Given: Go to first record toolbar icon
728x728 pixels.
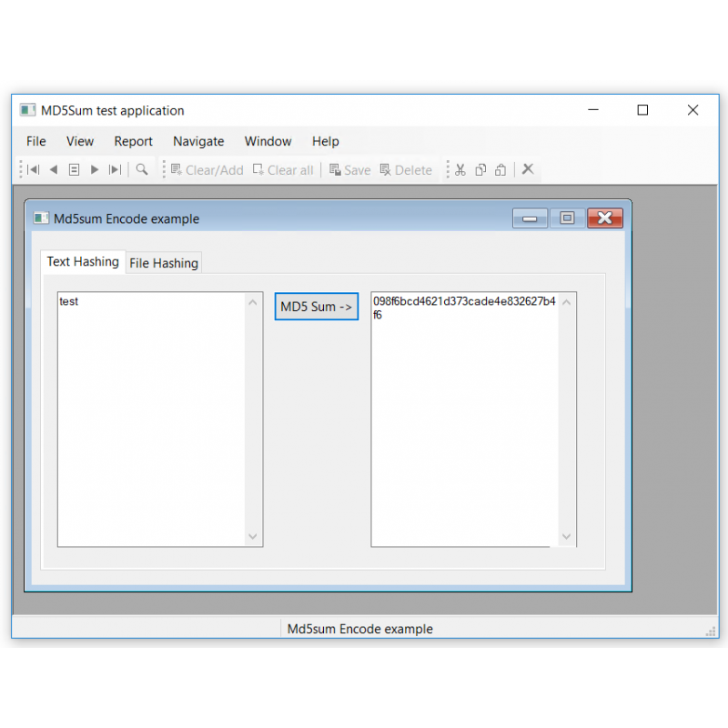Looking at the screenshot, I should tap(34, 169).
